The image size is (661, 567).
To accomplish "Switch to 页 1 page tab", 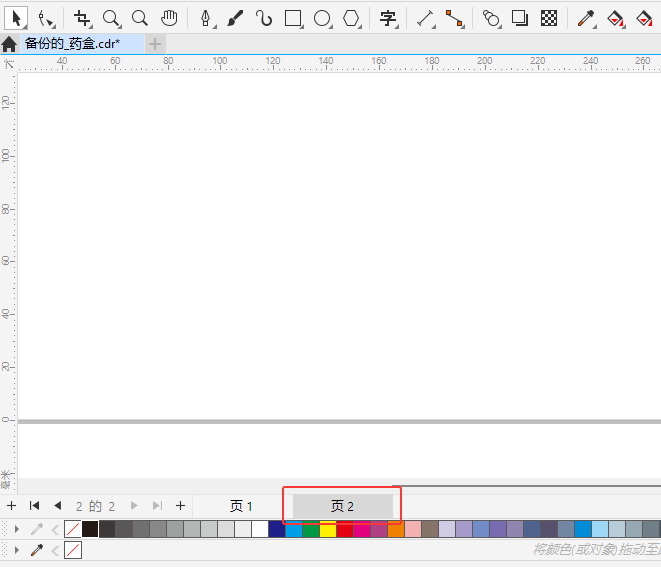I will click(241, 506).
